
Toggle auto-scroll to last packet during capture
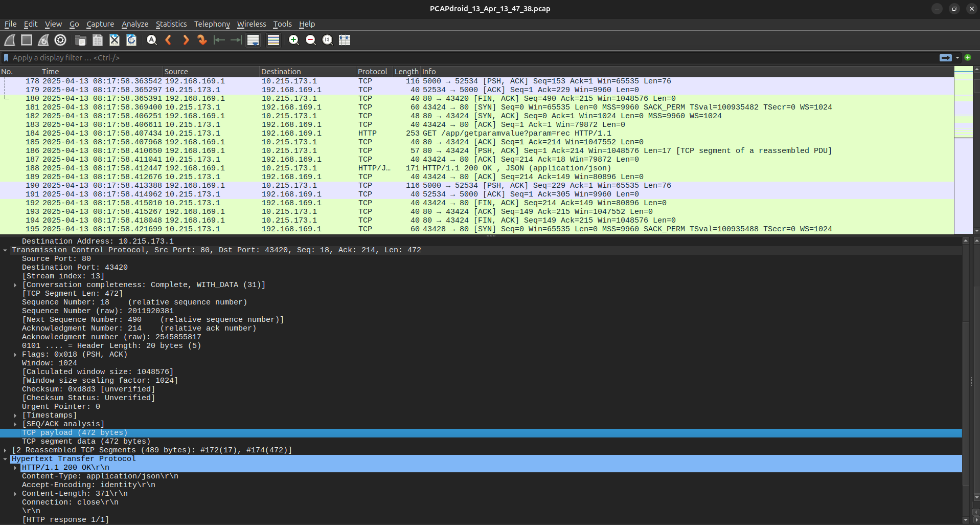[x=253, y=40]
